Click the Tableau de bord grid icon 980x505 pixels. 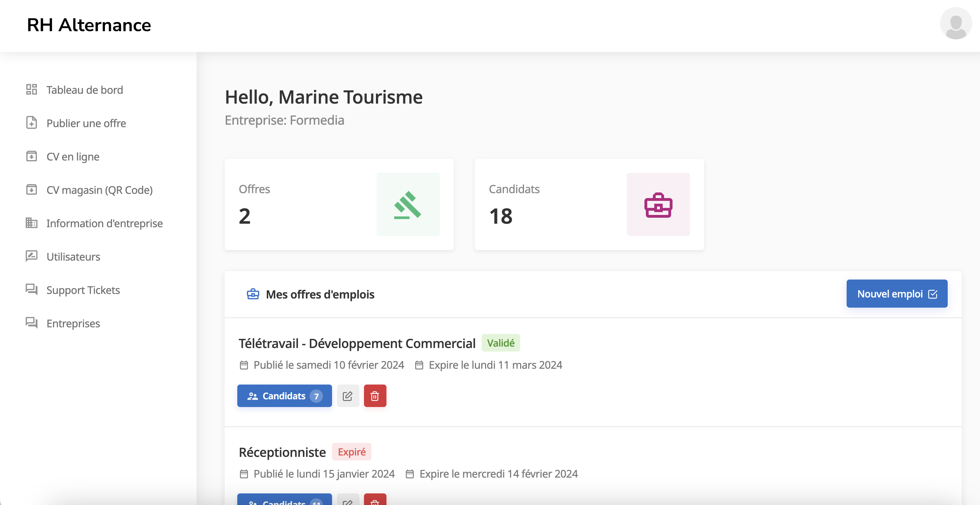[x=32, y=90]
